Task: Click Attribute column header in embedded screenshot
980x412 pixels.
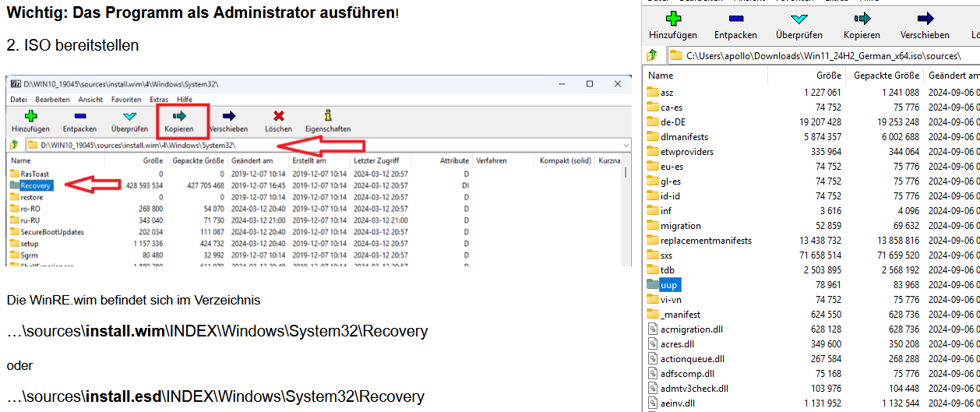Action: click(x=454, y=160)
